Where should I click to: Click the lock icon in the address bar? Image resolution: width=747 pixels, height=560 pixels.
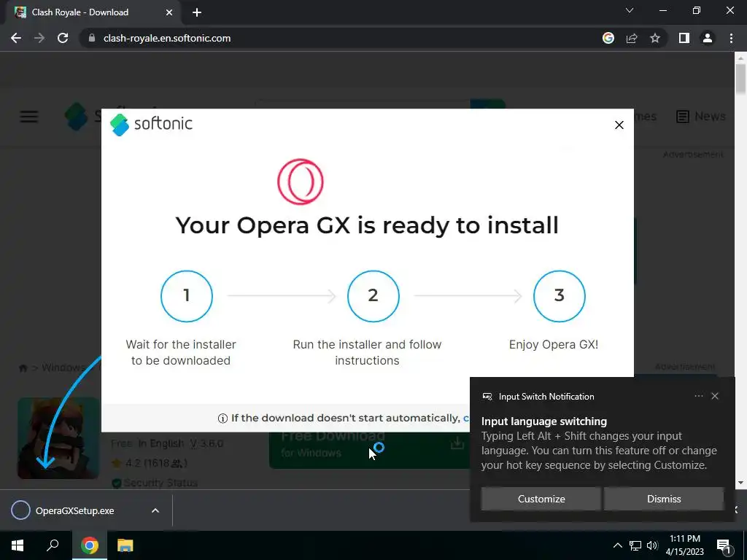[92, 38]
